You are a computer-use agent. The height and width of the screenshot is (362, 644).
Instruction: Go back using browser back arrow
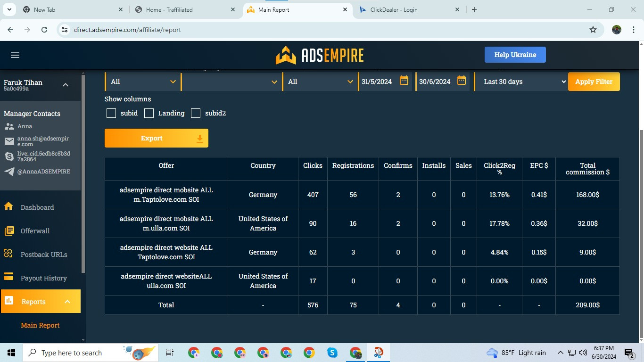(x=10, y=30)
